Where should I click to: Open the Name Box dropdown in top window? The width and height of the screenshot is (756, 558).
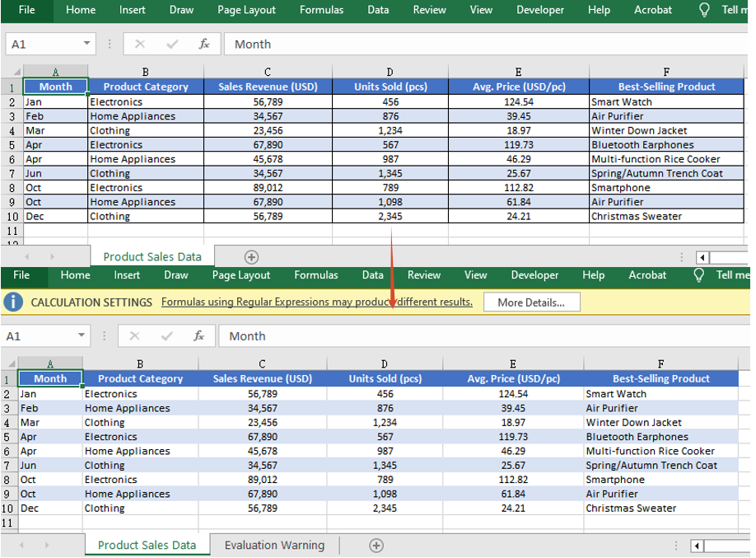click(86, 44)
